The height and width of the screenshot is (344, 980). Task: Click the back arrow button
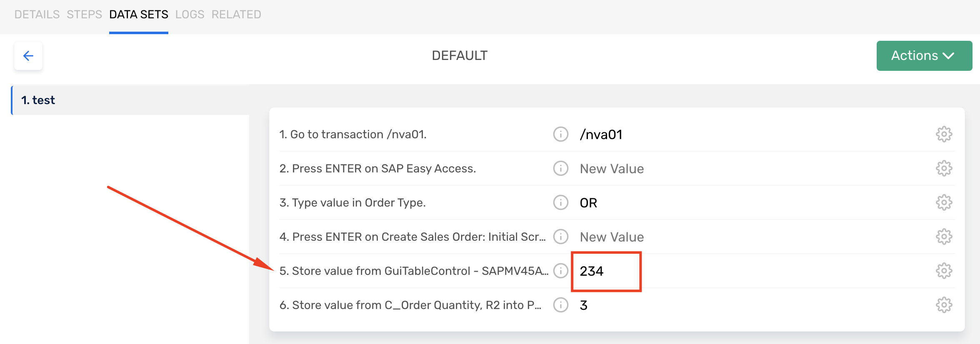click(28, 56)
